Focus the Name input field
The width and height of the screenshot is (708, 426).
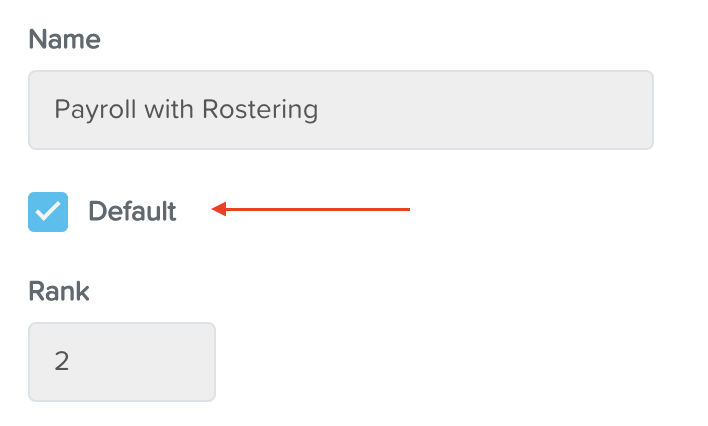click(x=341, y=110)
